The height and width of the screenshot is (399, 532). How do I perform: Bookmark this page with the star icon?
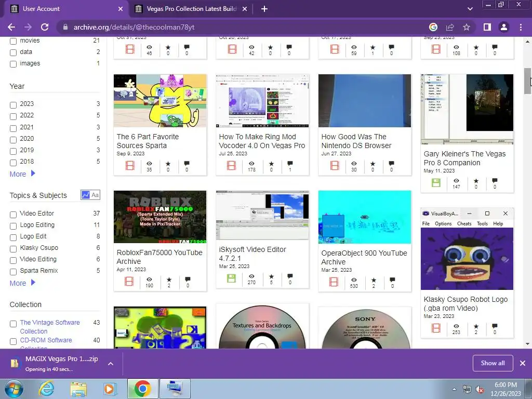pyautogui.click(x=467, y=27)
